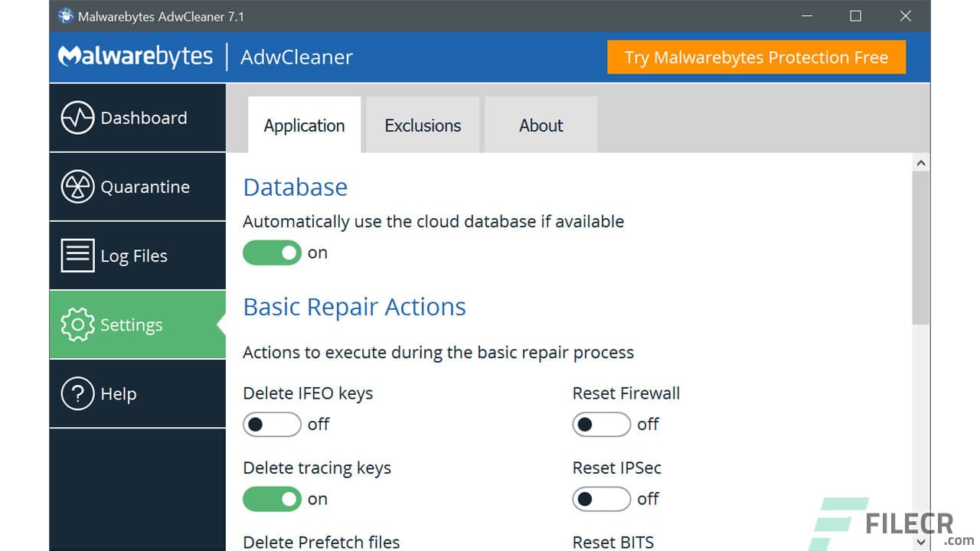Disable automatic cloud database usage
Viewport: 980px width, 551px height.
272,253
